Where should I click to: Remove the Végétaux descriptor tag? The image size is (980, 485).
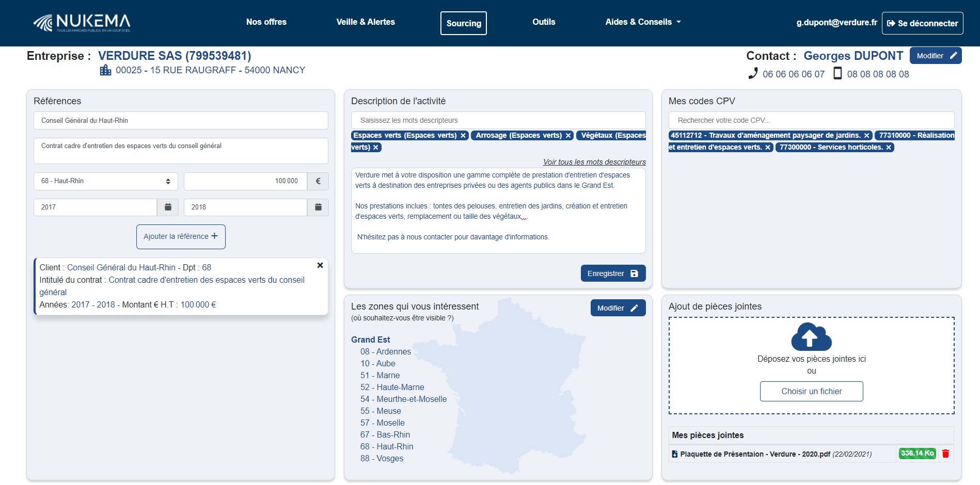pos(376,148)
